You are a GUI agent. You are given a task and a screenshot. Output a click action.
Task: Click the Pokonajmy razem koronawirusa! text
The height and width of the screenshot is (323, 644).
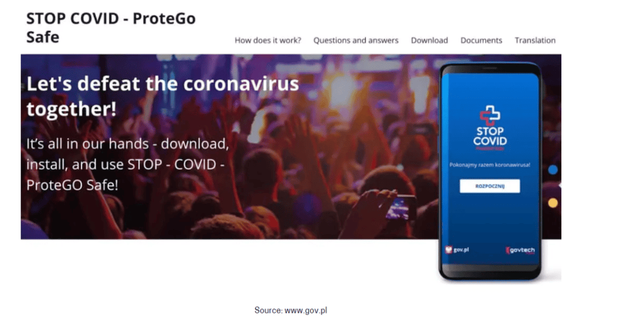(490, 165)
